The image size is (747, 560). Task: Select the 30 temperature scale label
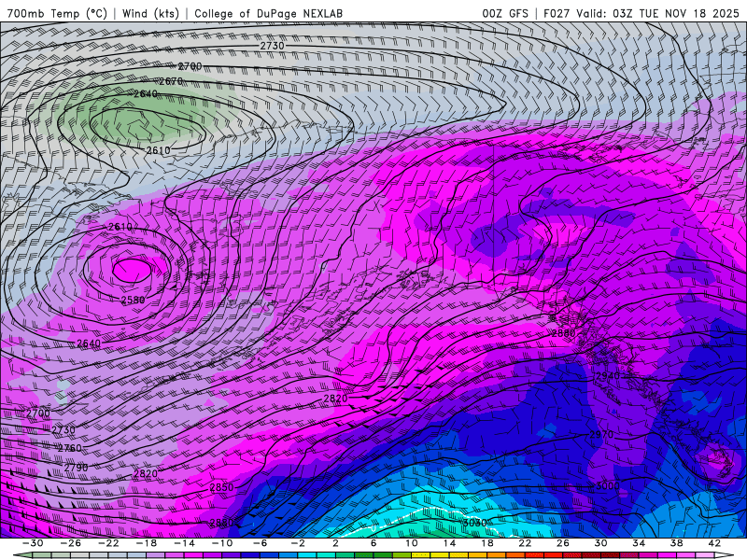[x=600, y=543]
